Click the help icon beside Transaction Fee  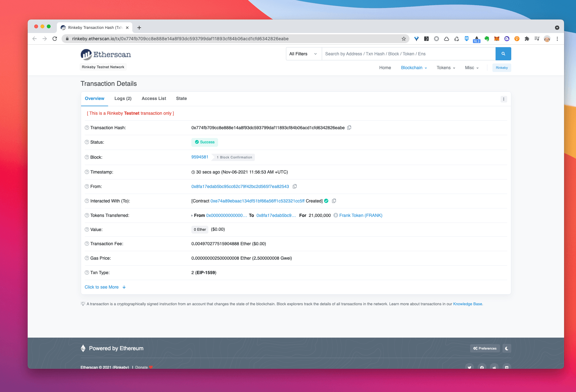coord(87,244)
